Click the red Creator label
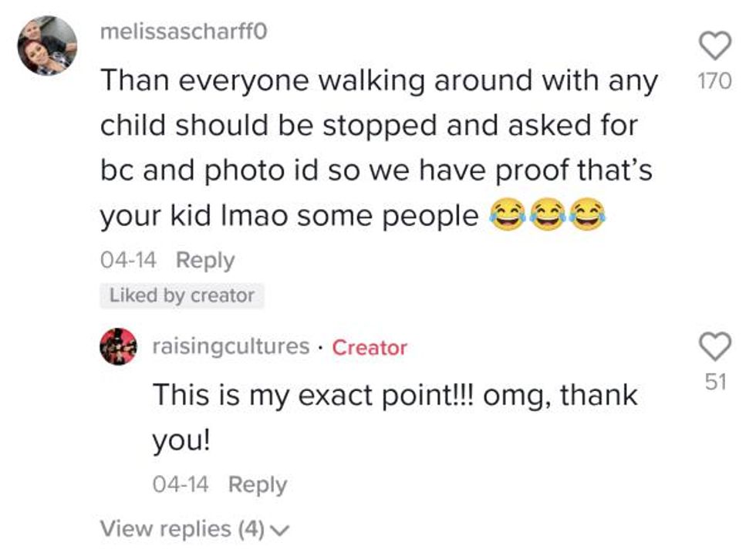756x553 pixels. 369,347
